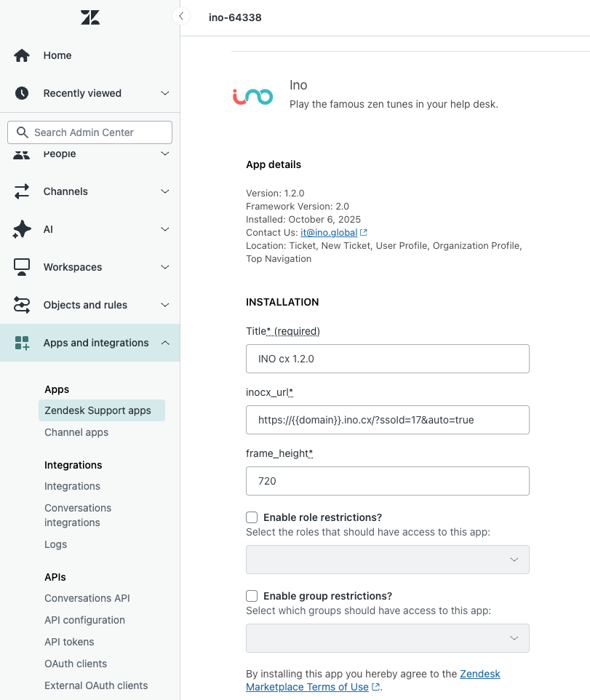Click the AI sparkle icon
The width and height of the screenshot is (590, 700).
[22, 229]
